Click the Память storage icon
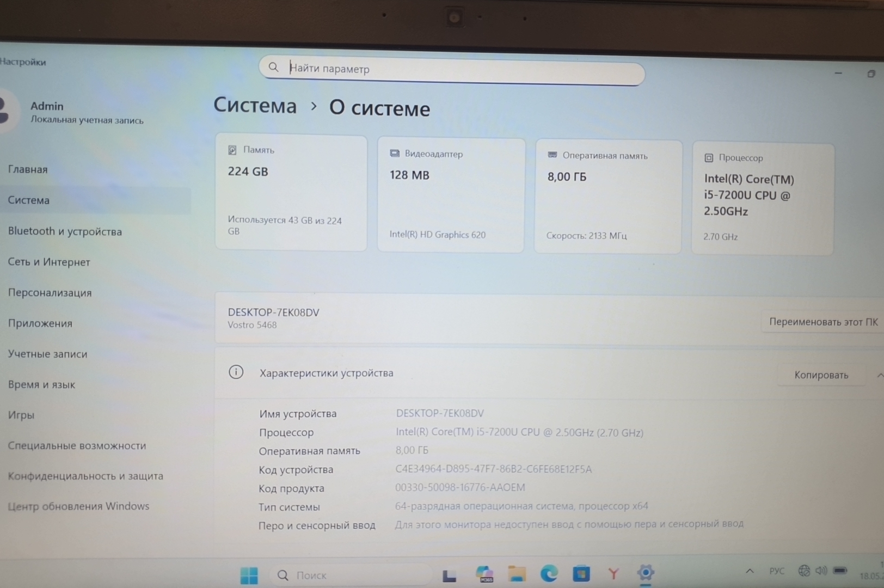 232,150
